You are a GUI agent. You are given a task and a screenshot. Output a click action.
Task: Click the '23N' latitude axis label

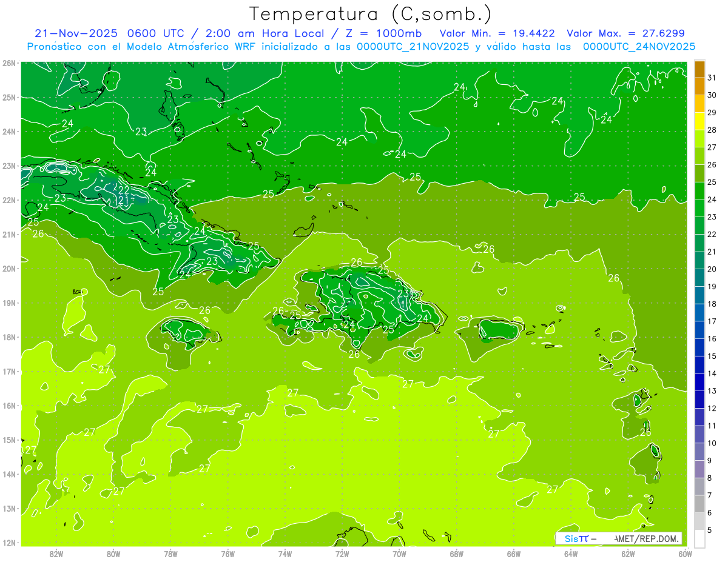[x=10, y=166]
